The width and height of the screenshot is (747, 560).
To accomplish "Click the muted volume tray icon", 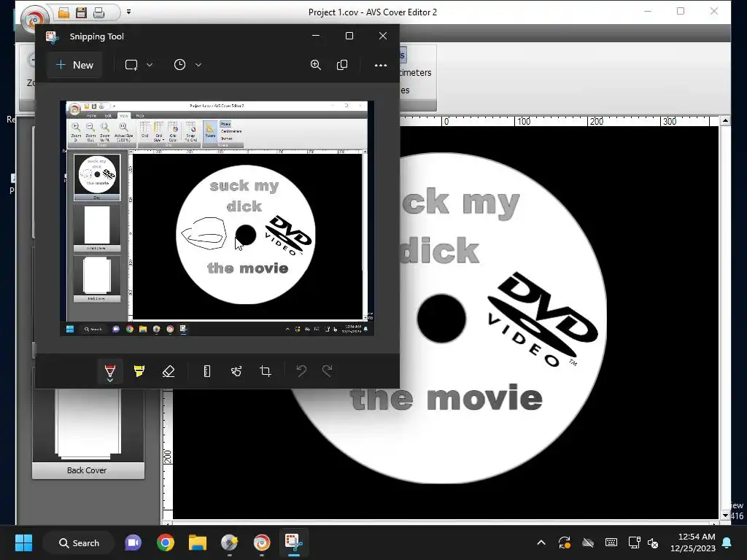I will pos(653,542).
